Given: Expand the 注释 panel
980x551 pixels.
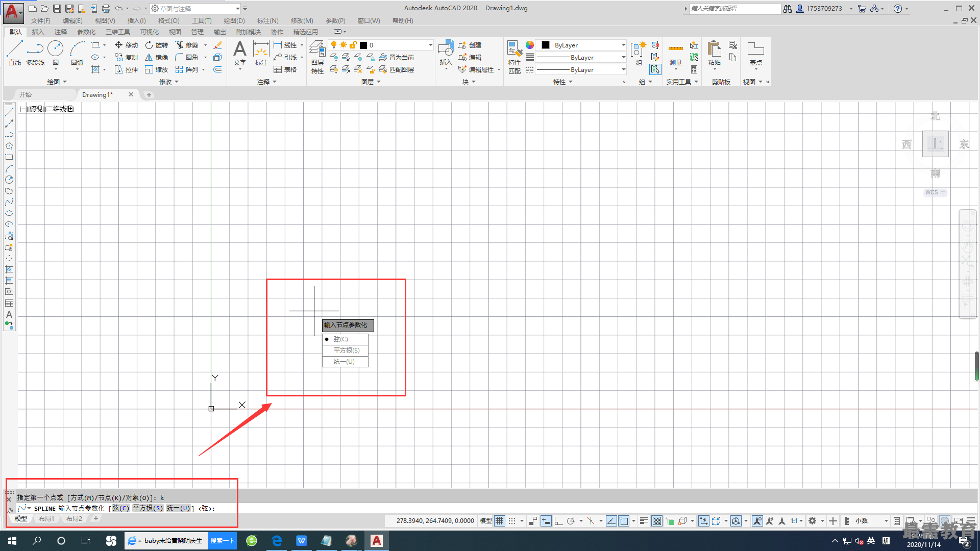Looking at the screenshot, I should (x=266, y=82).
